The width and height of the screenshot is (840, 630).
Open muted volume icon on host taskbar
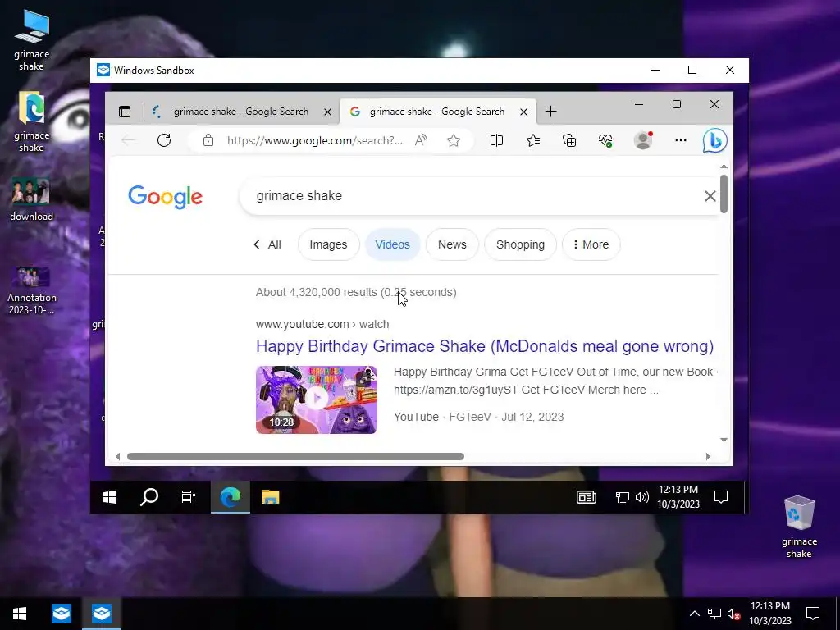click(x=734, y=614)
